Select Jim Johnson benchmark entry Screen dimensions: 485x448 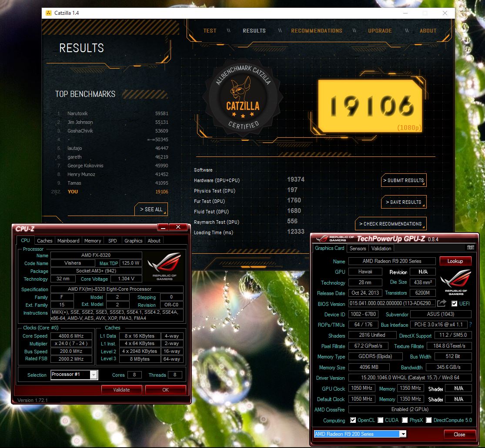pos(113,122)
